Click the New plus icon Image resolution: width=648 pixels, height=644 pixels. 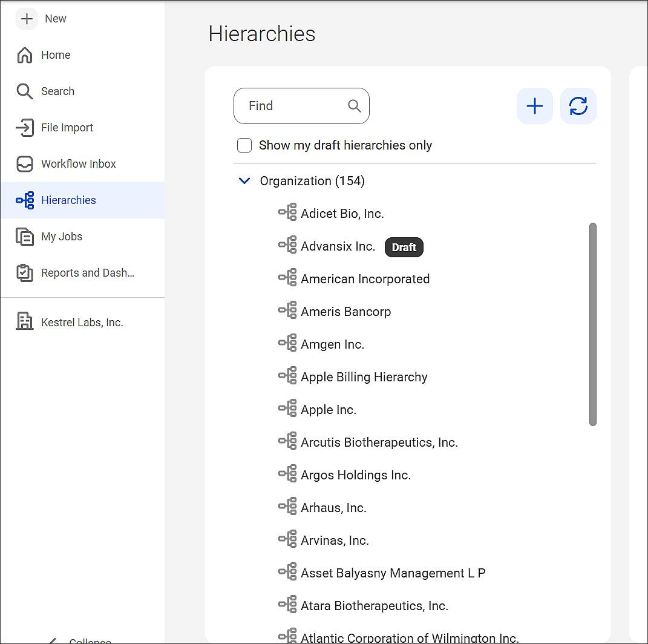pyautogui.click(x=27, y=19)
